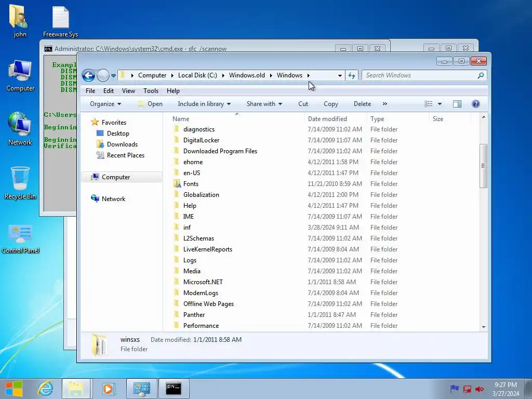This screenshot has height=399, width=532.
Task: Click the Refresh button beside the address bar
Action: (x=352, y=75)
